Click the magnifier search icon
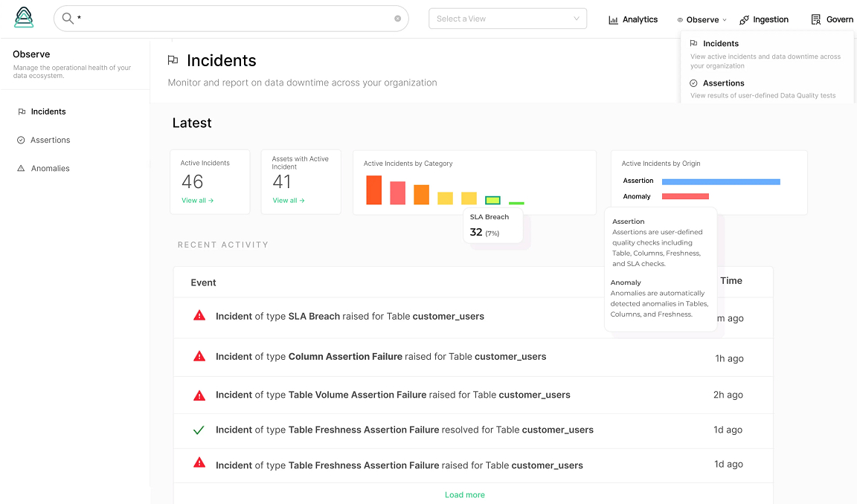The height and width of the screenshot is (504, 857). tap(68, 19)
